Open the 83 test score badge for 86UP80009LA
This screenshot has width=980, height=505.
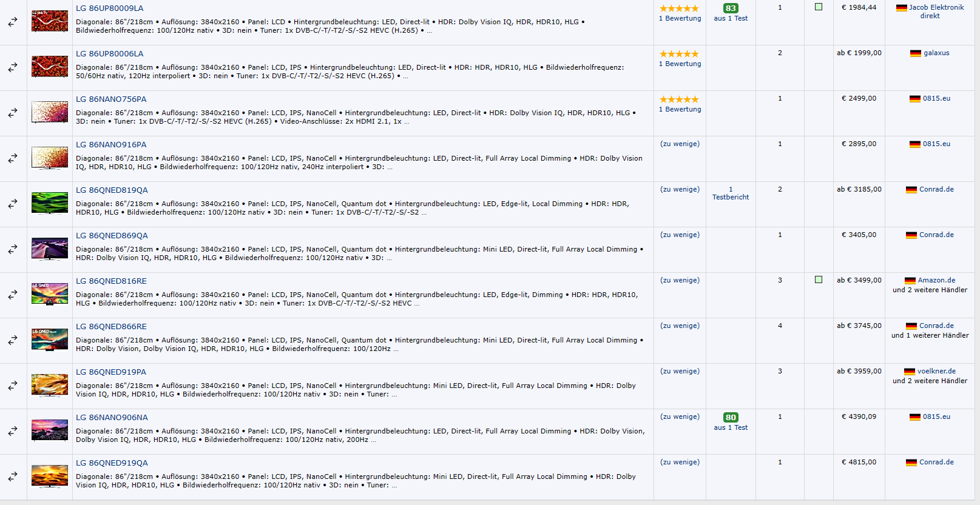coord(731,8)
